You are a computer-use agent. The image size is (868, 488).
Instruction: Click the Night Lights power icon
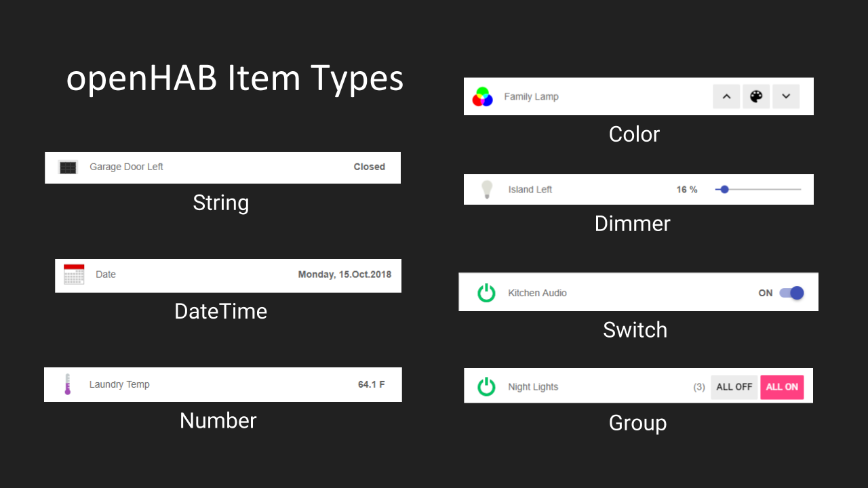pos(486,386)
